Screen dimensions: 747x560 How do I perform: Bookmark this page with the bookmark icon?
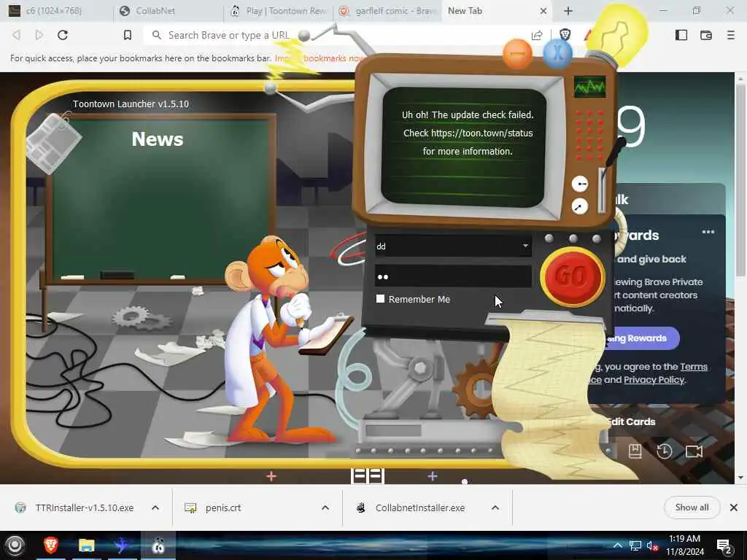click(127, 35)
